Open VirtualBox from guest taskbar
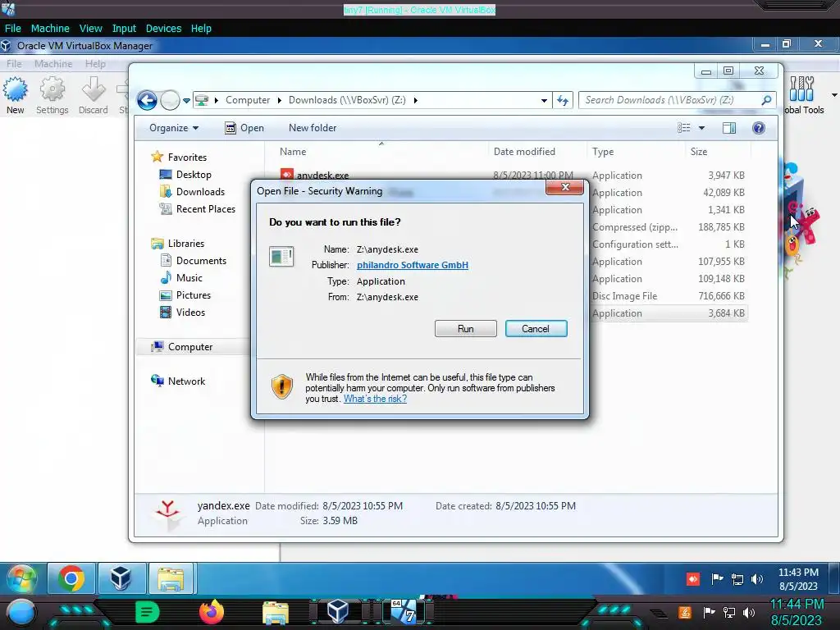The height and width of the screenshot is (630, 840). tap(121, 578)
